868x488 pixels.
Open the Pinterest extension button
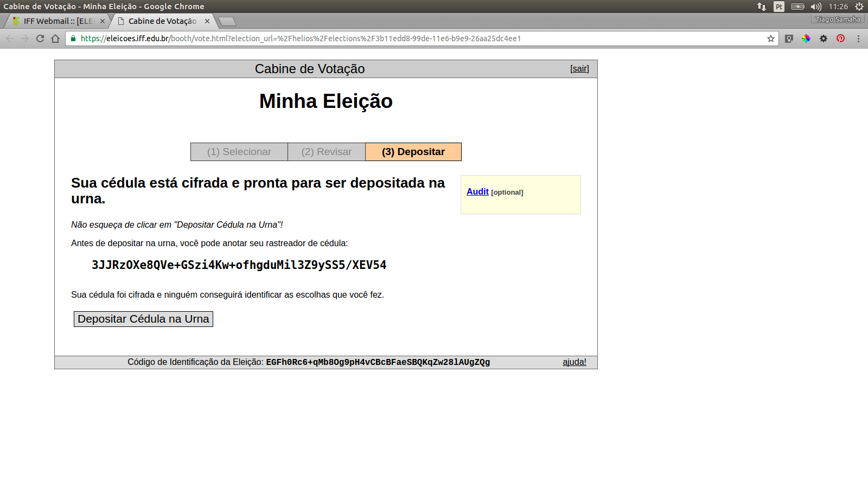pyautogui.click(x=841, y=38)
